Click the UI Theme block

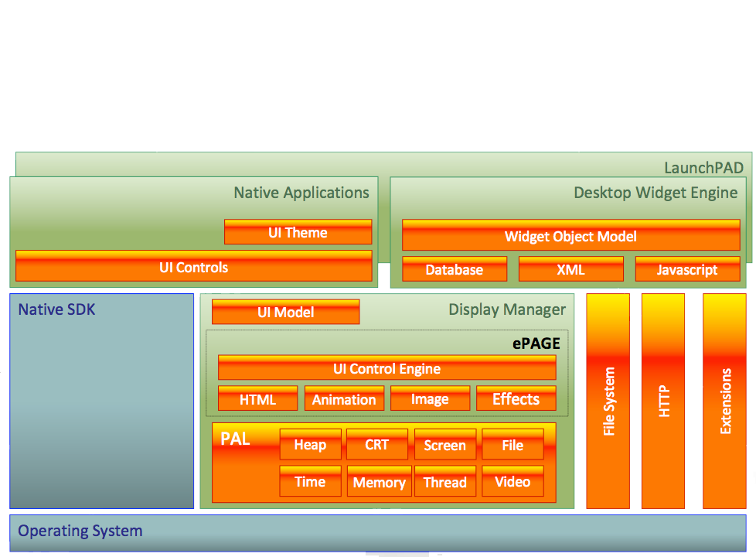point(298,232)
